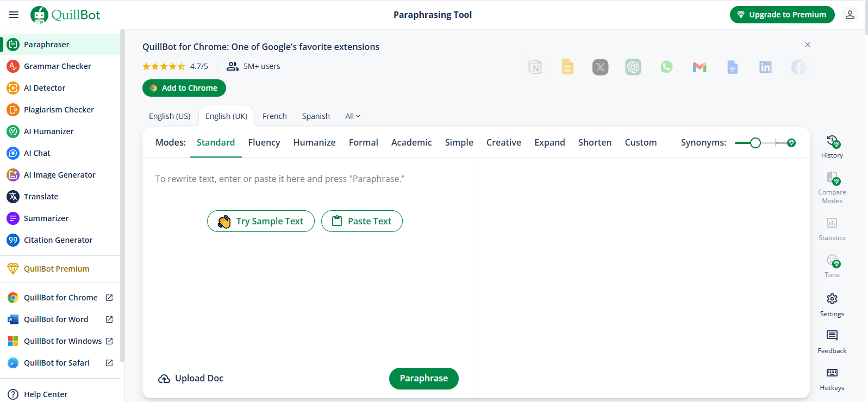Click the Google Docs blue icon
868x402 pixels.
pos(733,67)
